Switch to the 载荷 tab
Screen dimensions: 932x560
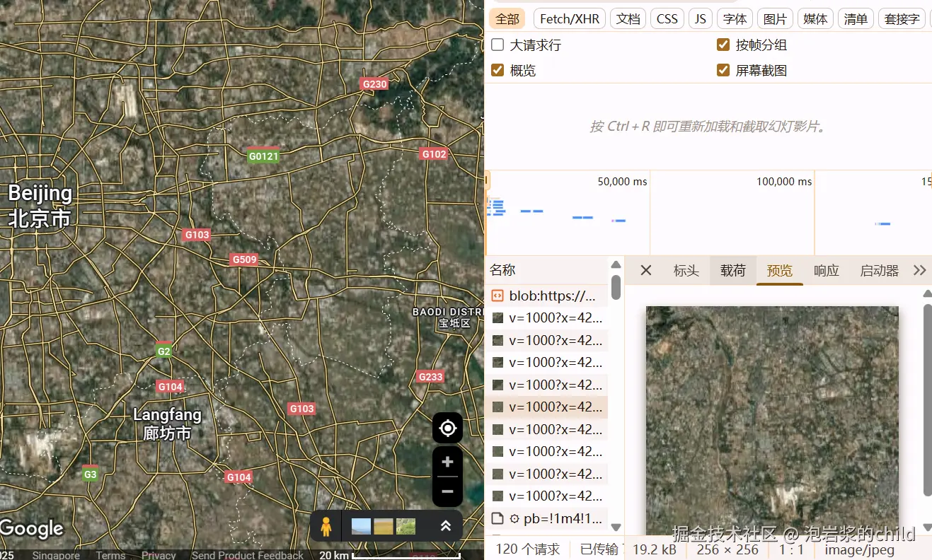pos(733,270)
